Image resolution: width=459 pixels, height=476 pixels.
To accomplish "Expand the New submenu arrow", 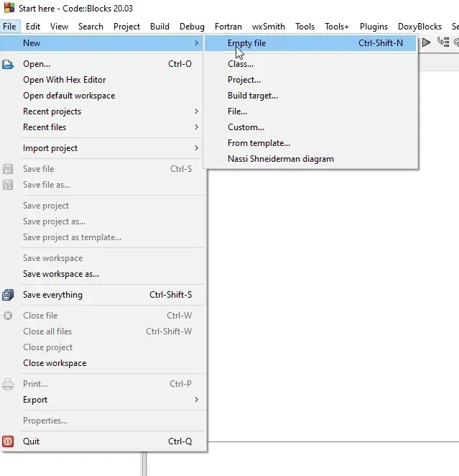I will coord(196,43).
